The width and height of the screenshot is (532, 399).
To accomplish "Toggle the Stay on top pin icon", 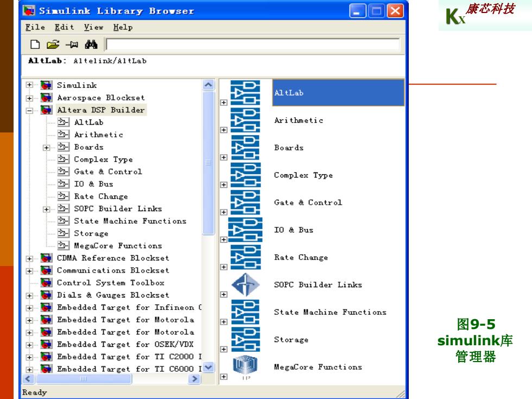I will click(72, 45).
